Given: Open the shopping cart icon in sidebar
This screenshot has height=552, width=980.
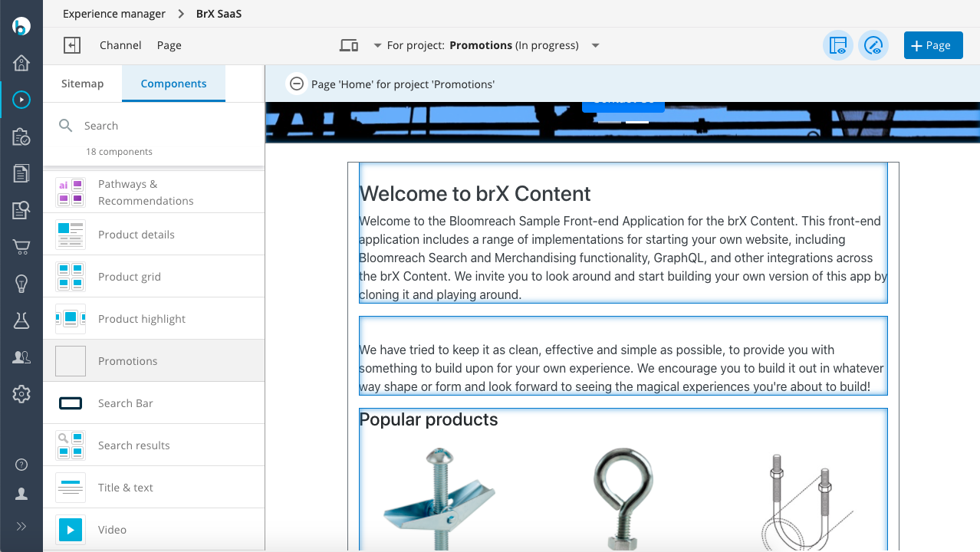Looking at the screenshot, I should 21,247.
